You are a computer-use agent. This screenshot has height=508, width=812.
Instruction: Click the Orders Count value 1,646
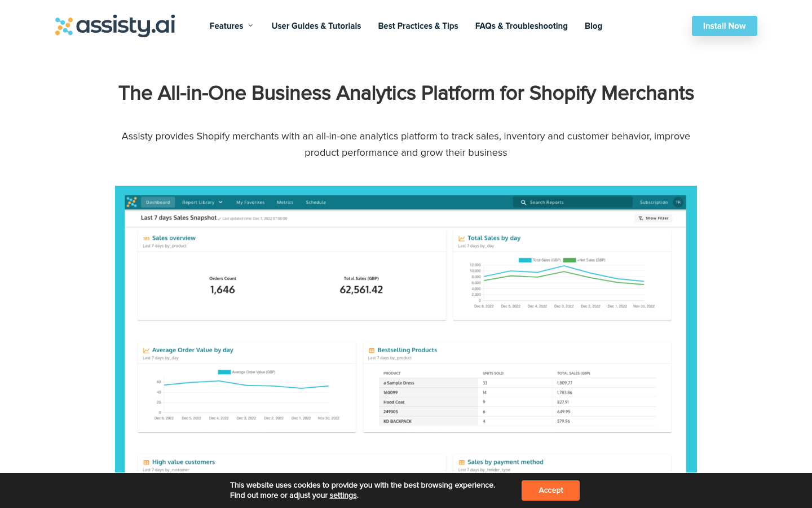pos(223,290)
